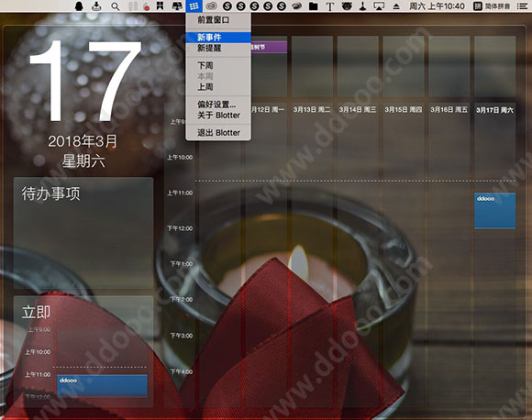Click the 上午11:00 label in week view
This screenshot has width=532, height=420.
(x=180, y=193)
